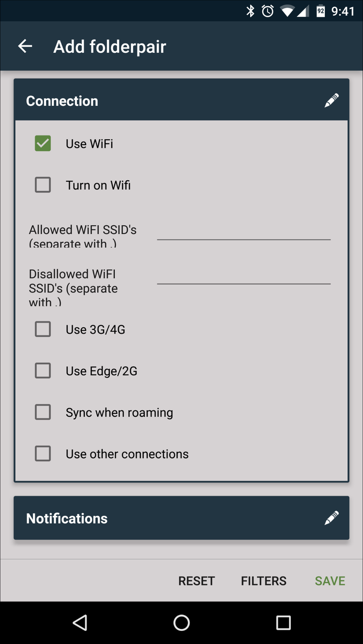Enable the Turn on Wifi checkbox
The image size is (363, 644).
(43, 185)
